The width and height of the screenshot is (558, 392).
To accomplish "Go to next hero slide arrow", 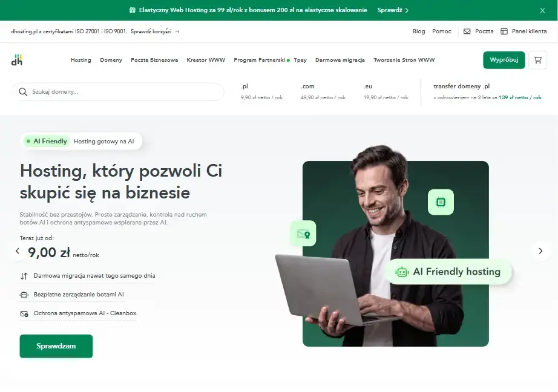I will pyautogui.click(x=540, y=251).
